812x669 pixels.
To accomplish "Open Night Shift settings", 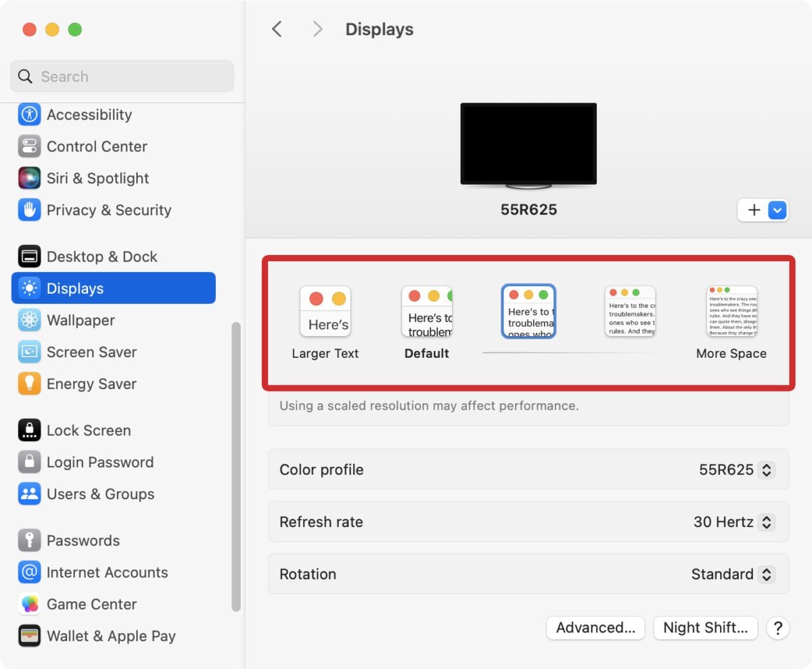I will 705,628.
